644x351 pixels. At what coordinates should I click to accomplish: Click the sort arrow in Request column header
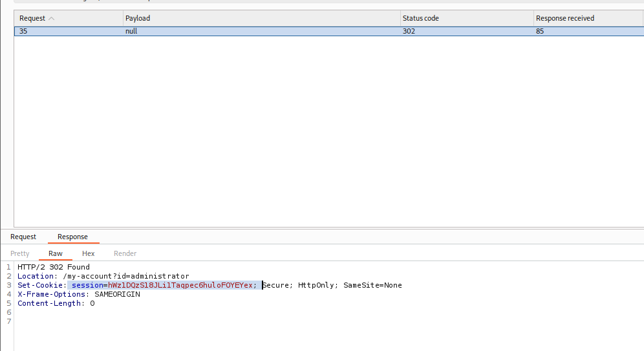tap(52, 19)
